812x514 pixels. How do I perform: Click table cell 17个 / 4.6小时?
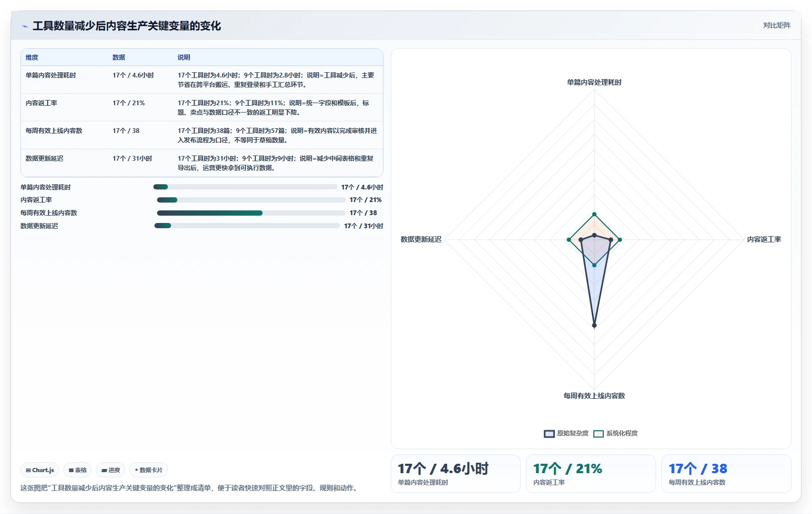click(133, 75)
